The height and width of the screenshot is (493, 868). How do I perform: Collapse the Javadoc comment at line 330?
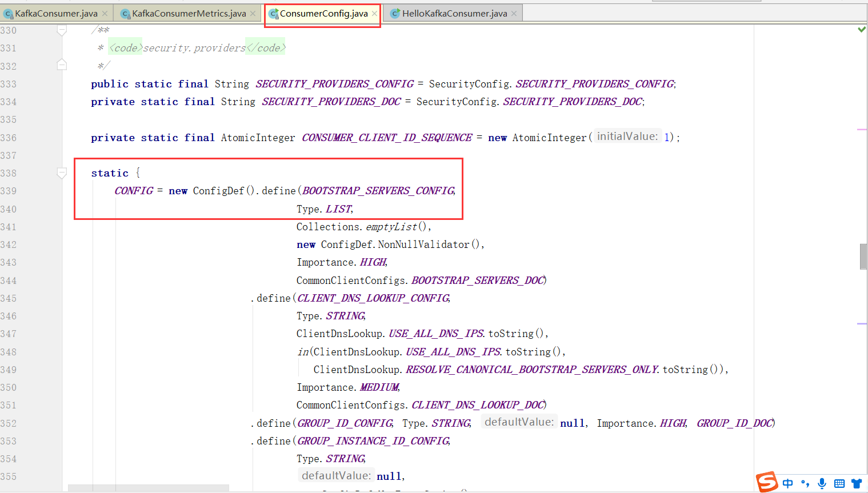click(62, 31)
